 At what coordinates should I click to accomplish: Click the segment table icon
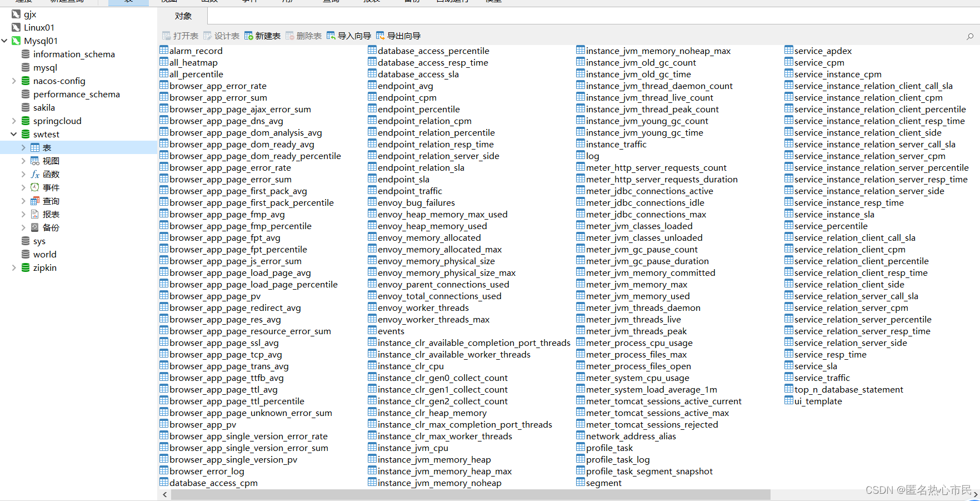tap(581, 482)
